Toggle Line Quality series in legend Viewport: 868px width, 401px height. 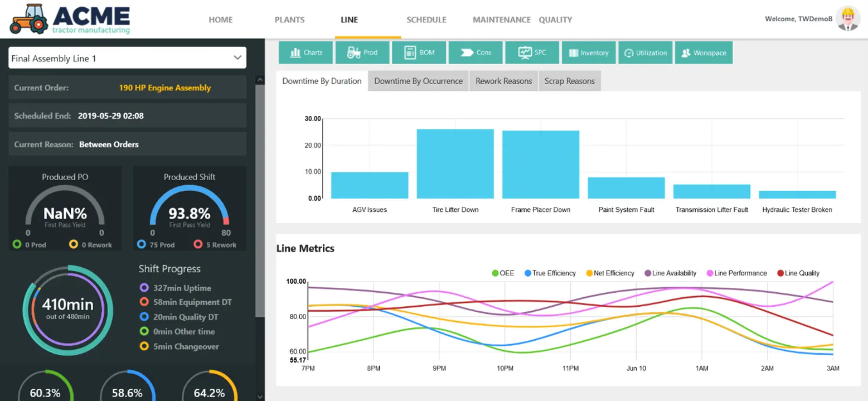coord(798,273)
